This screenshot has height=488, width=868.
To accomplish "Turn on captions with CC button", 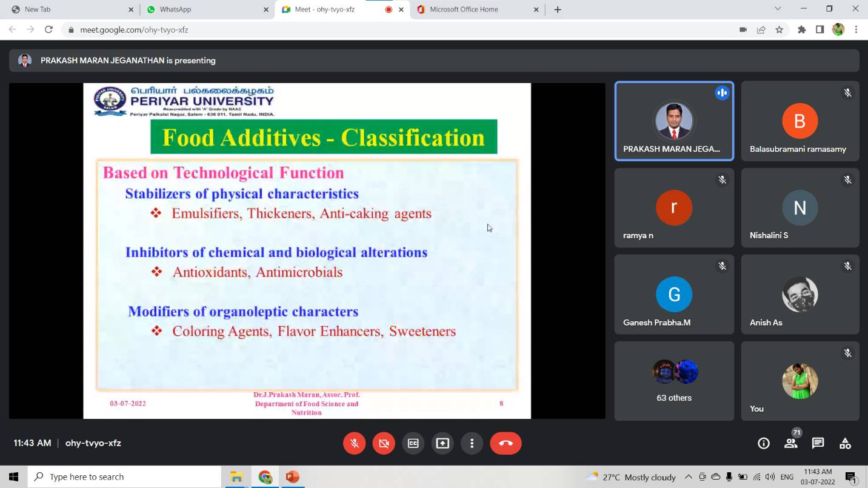I will pyautogui.click(x=413, y=443).
